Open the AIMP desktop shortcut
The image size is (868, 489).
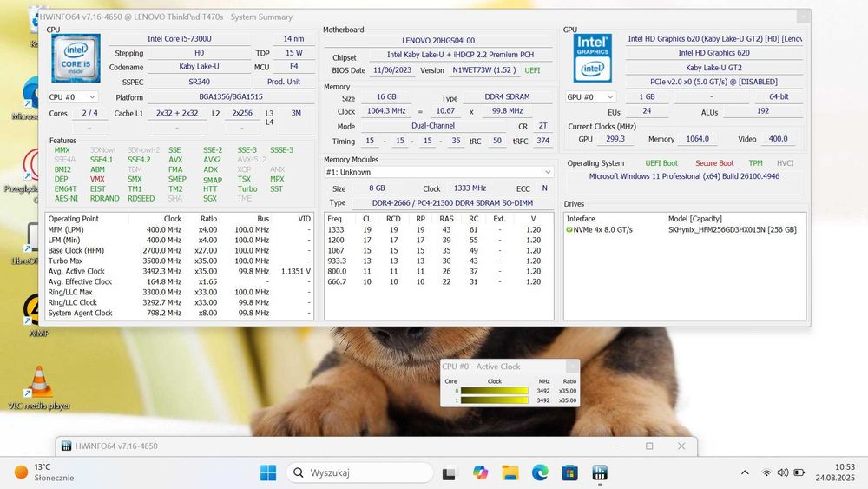pos(37,314)
